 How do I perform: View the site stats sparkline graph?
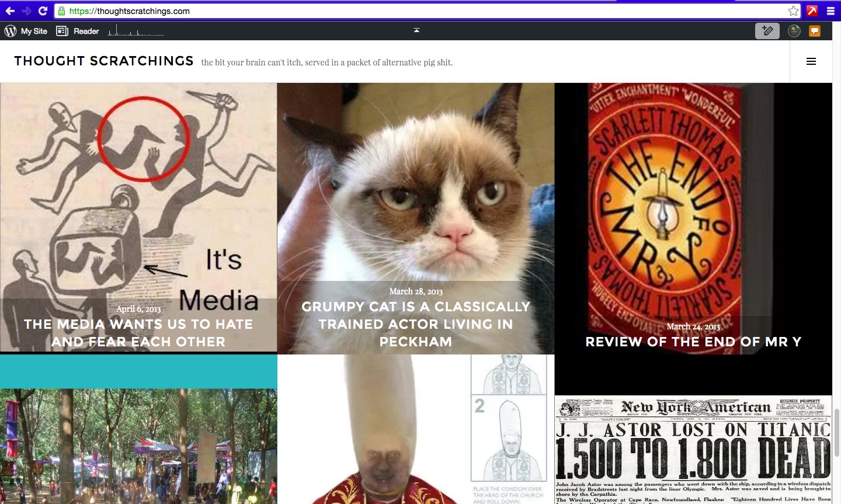(135, 30)
